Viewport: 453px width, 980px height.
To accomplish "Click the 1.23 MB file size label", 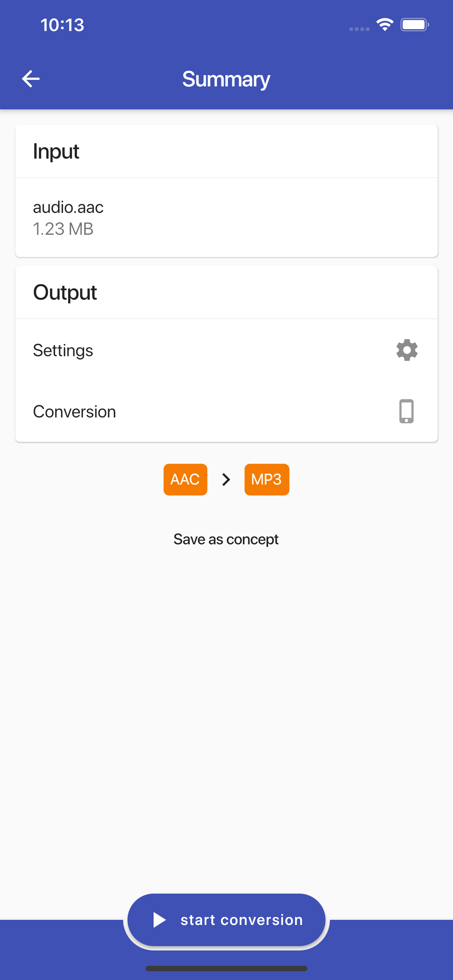I will click(63, 229).
